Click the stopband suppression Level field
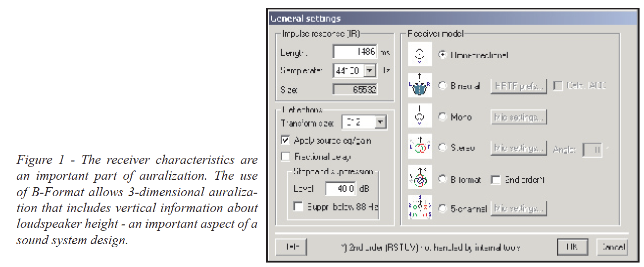644x267 pixels. (340, 189)
